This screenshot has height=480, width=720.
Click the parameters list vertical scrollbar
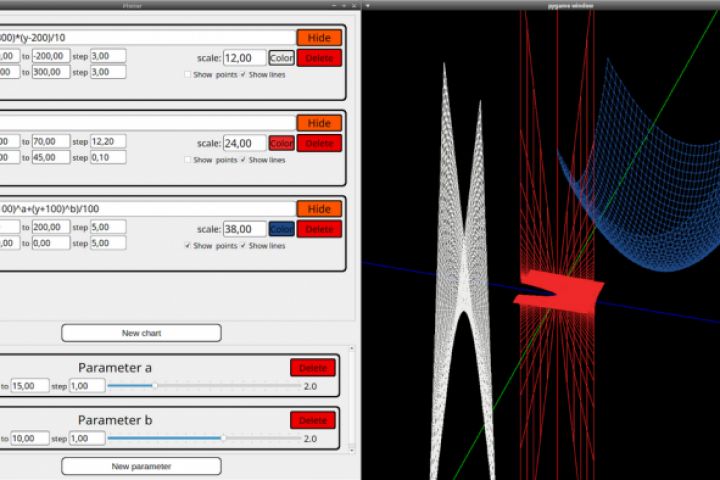pyautogui.click(x=352, y=400)
